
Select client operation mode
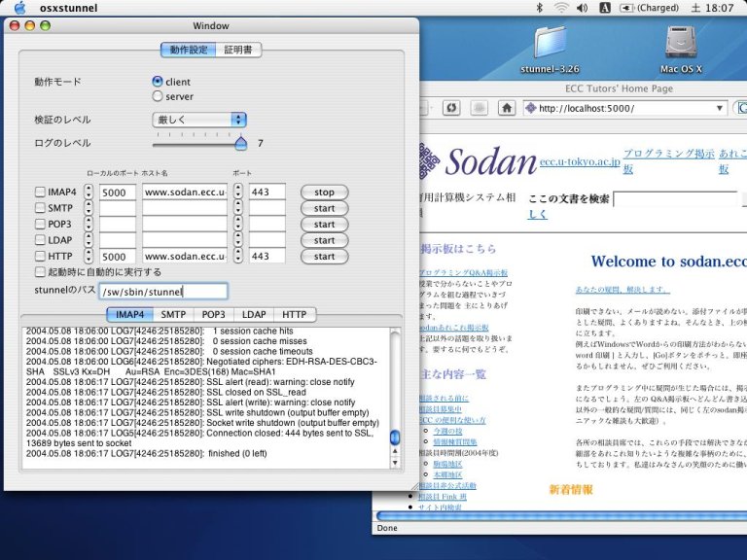158,82
